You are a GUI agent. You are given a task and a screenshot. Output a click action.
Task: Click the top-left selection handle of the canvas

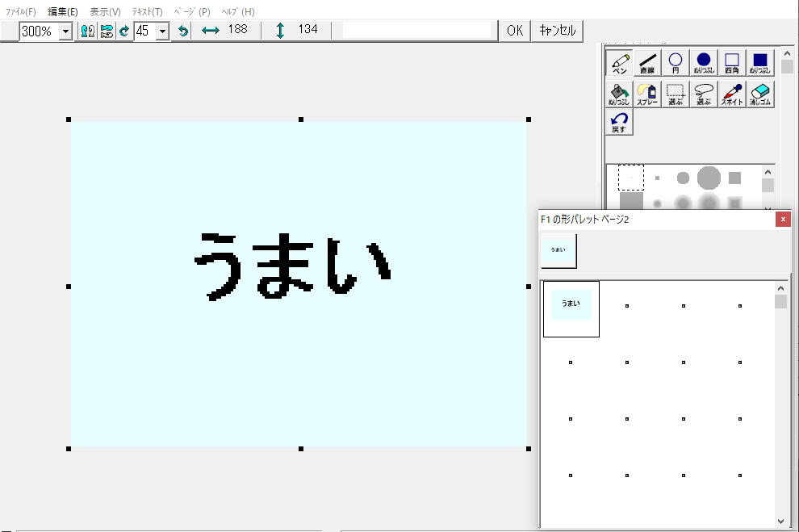[x=69, y=119]
